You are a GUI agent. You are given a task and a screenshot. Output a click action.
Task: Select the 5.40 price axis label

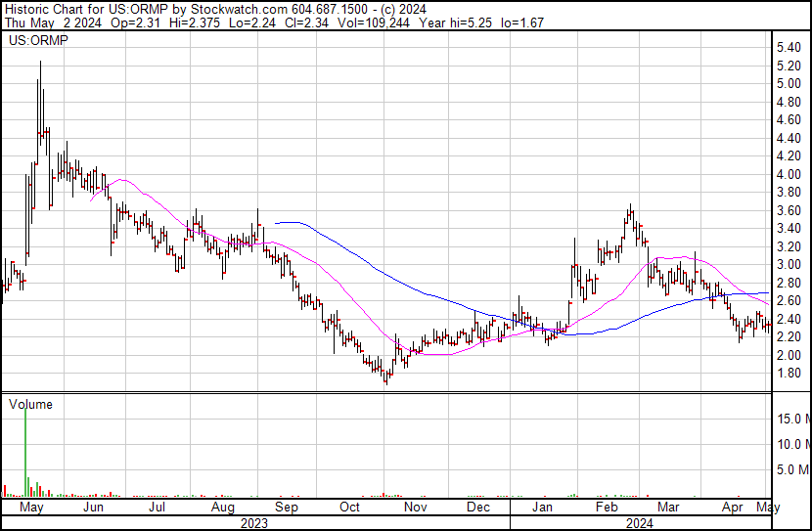(x=789, y=48)
